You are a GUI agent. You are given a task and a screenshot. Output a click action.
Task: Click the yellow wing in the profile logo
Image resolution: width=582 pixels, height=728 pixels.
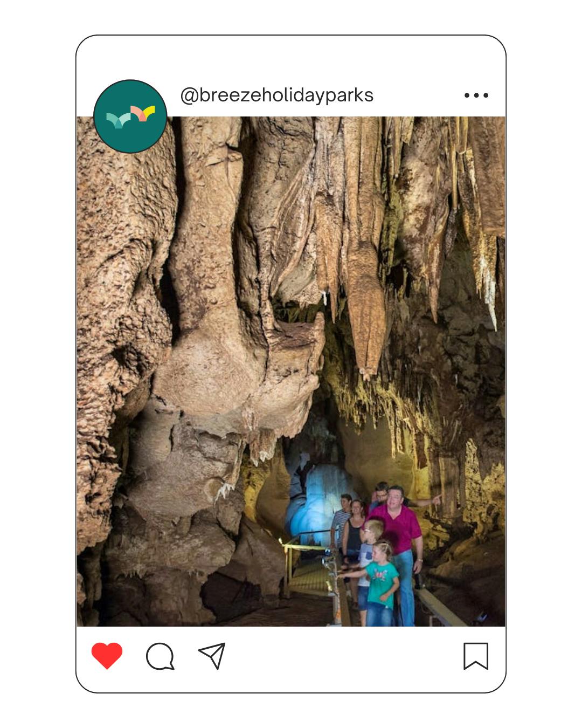click(149, 112)
